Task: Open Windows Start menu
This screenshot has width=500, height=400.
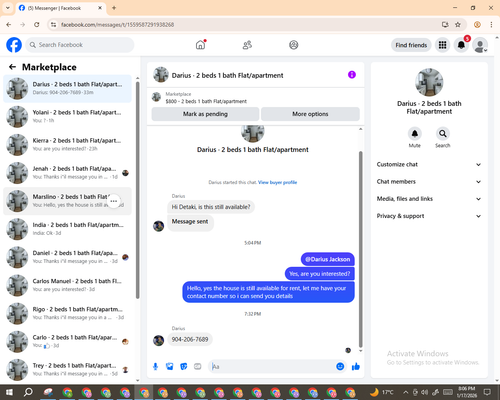Action: click(x=9, y=392)
